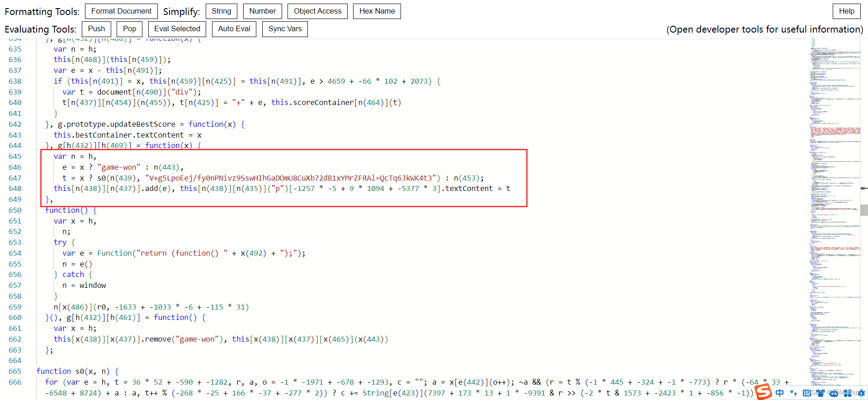Click the long encoded string on line 647
The image size is (868, 400).
pos(292,178)
